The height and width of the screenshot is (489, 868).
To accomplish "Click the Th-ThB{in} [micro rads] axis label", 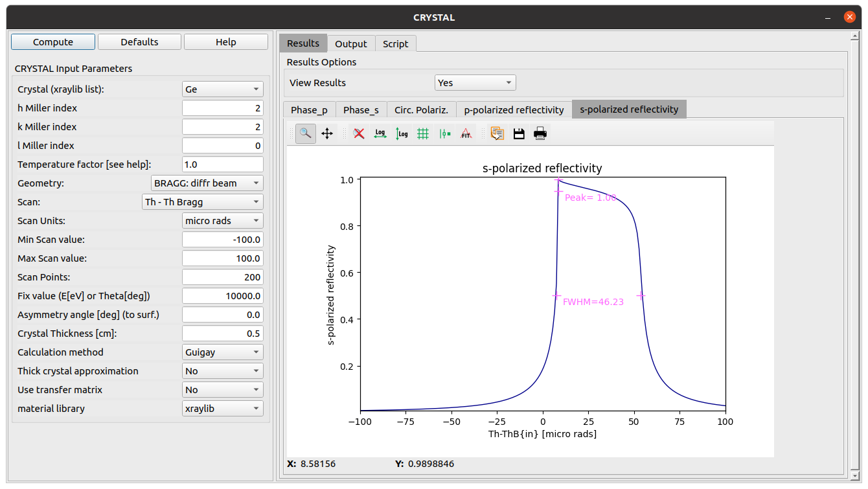I will click(543, 434).
